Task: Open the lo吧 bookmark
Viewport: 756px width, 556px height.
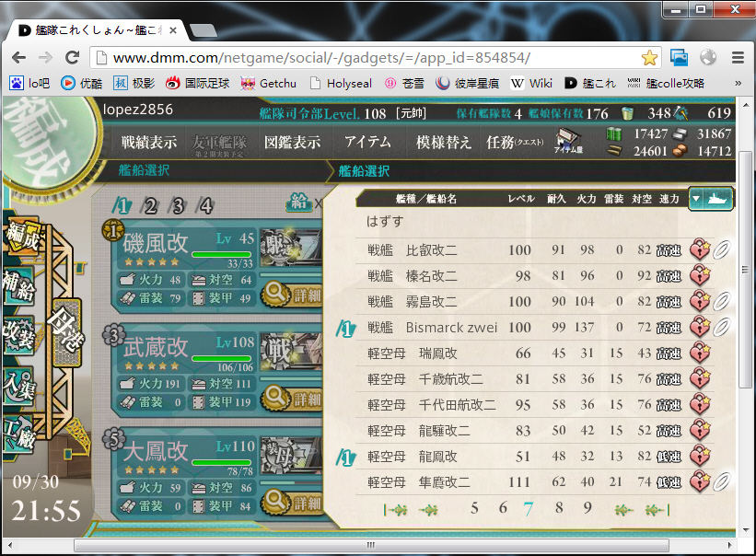Action: [29, 84]
